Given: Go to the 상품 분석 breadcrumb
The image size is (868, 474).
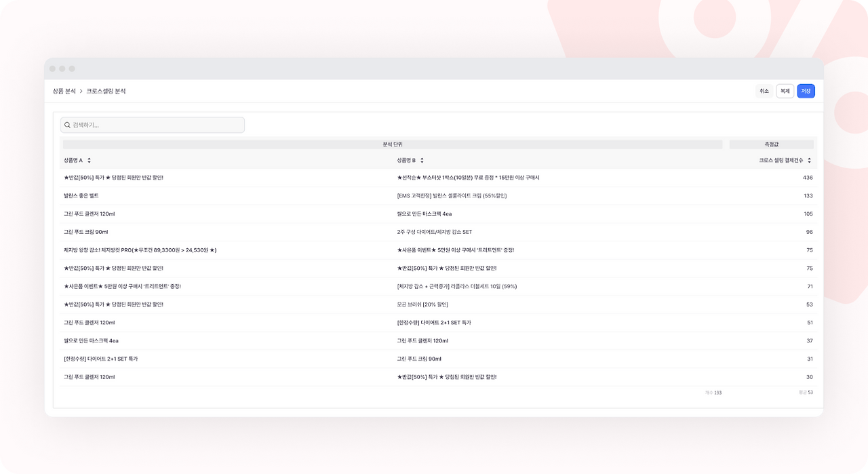Looking at the screenshot, I should pyautogui.click(x=64, y=91).
